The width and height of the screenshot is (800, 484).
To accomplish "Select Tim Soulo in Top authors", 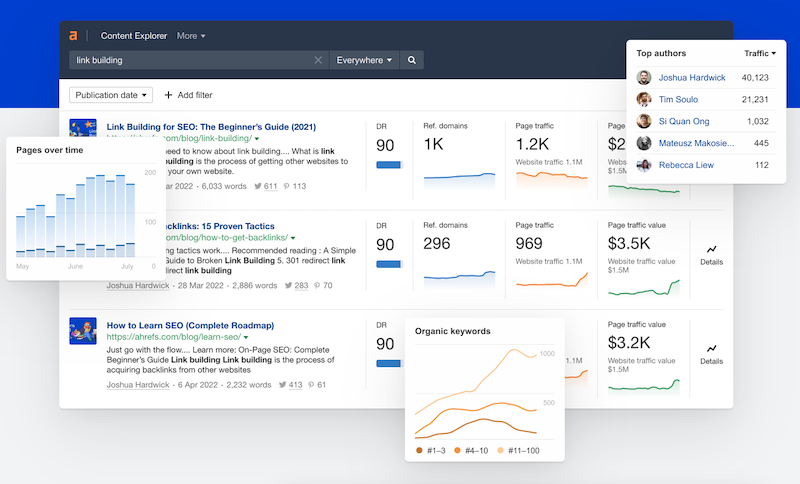I will [678, 99].
